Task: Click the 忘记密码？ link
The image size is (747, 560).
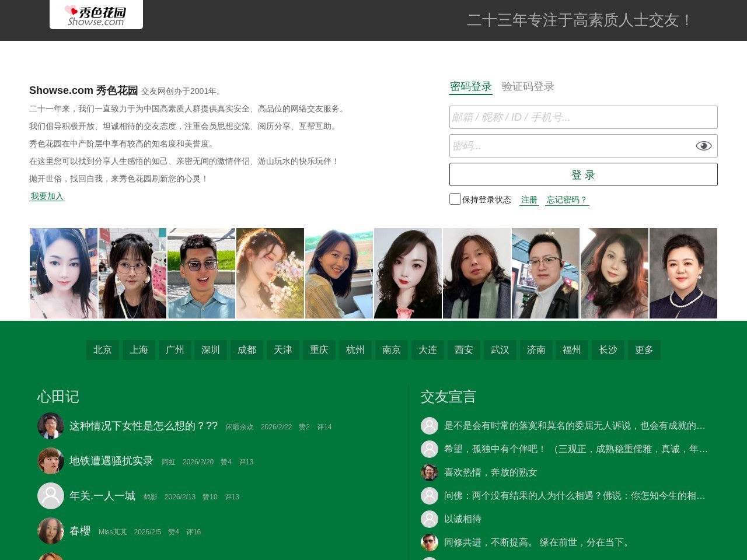Action: [x=566, y=199]
